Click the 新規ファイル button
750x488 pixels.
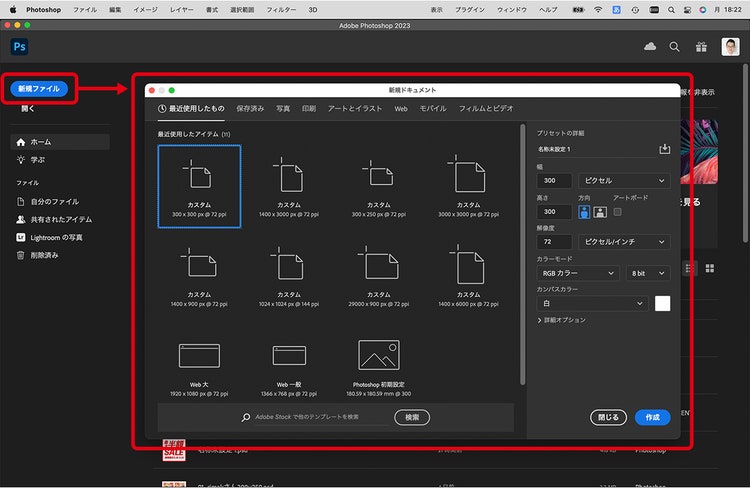point(39,89)
